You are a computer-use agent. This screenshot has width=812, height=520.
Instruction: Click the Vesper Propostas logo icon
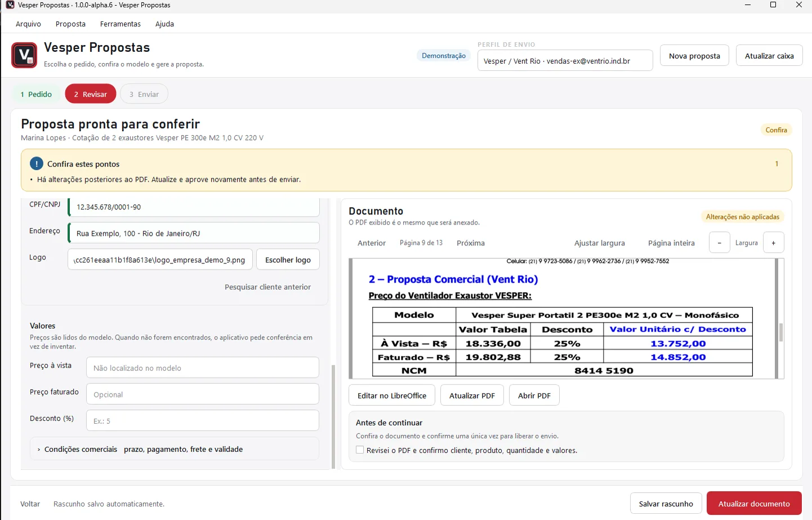pos(24,55)
